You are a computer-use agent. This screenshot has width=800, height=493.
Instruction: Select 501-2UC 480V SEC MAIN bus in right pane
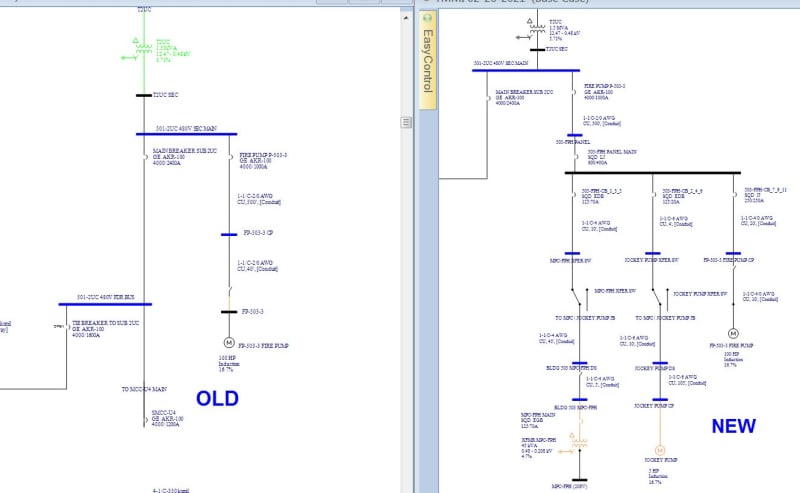526,70
